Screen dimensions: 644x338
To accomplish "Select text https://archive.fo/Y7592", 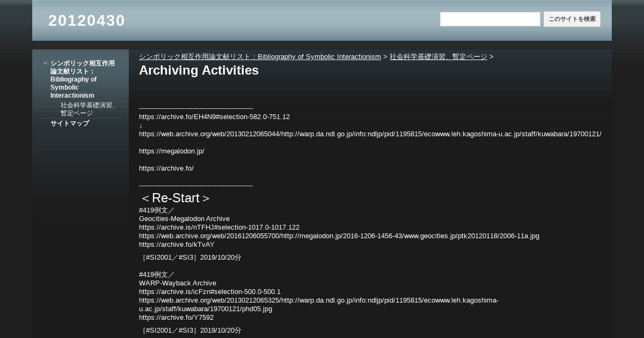I will coord(176,318).
